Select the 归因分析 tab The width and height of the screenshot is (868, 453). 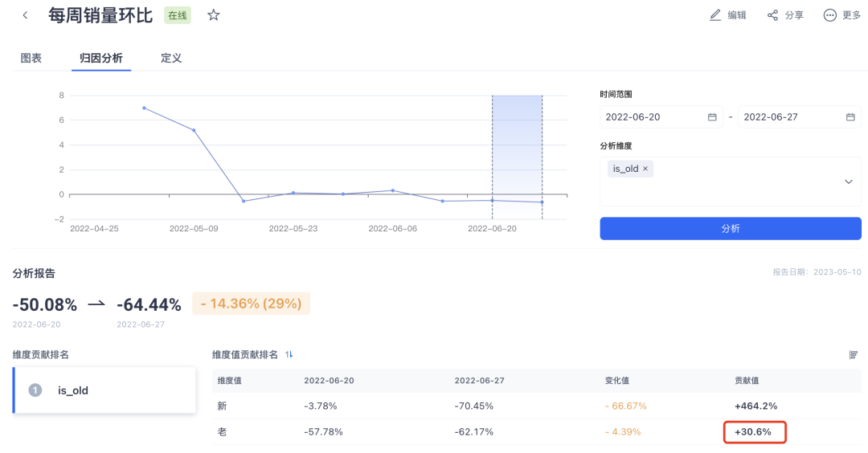101,58
